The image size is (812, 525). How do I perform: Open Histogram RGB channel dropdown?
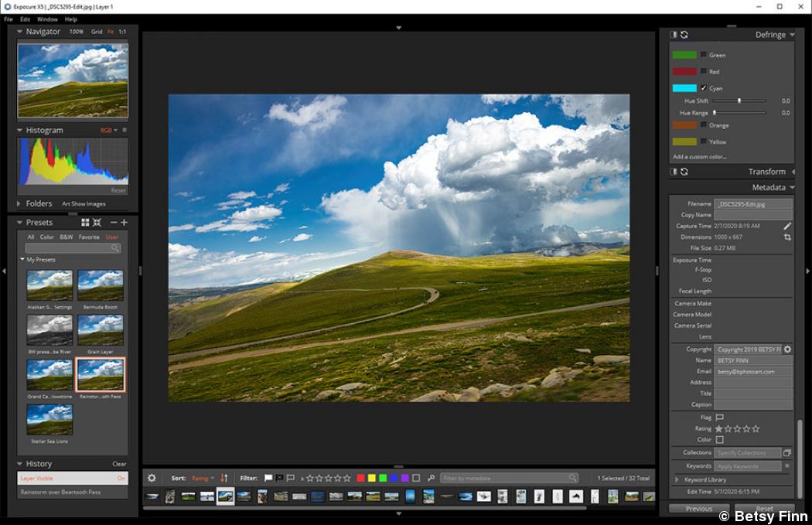click(109, 130)
